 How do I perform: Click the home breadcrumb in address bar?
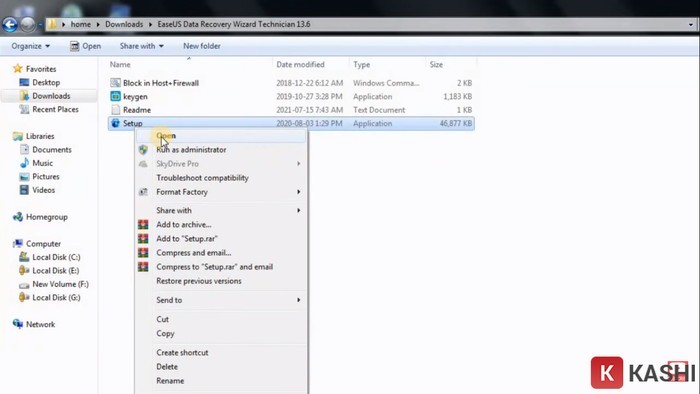pyautogui.click(x=81, y=24)
